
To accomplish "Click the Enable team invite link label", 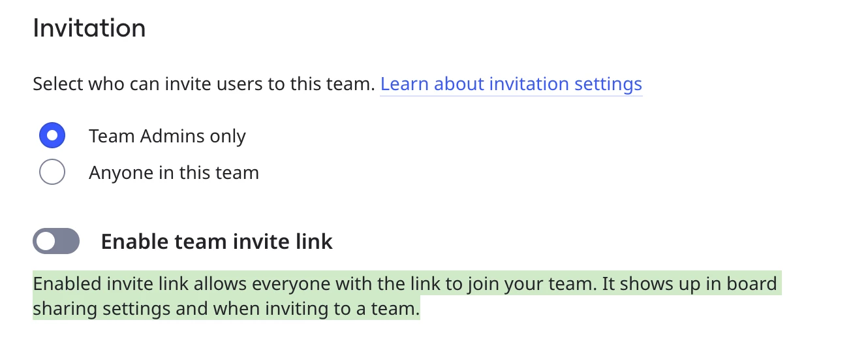I will pos(217,242).
